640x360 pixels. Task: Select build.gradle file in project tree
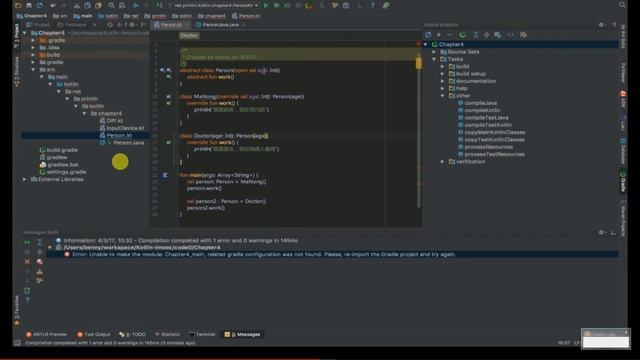pos(62,150)
